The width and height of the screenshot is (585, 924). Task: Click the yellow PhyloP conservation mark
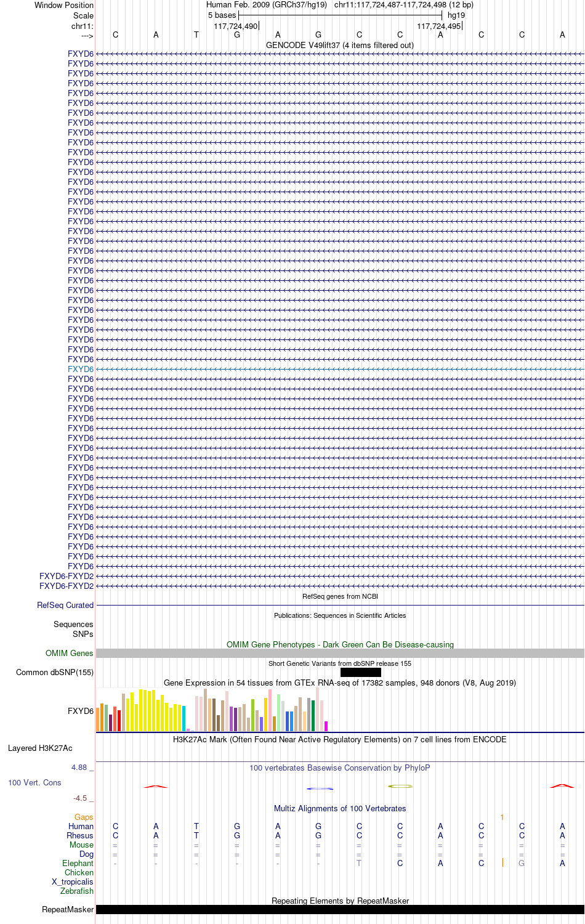400,786
